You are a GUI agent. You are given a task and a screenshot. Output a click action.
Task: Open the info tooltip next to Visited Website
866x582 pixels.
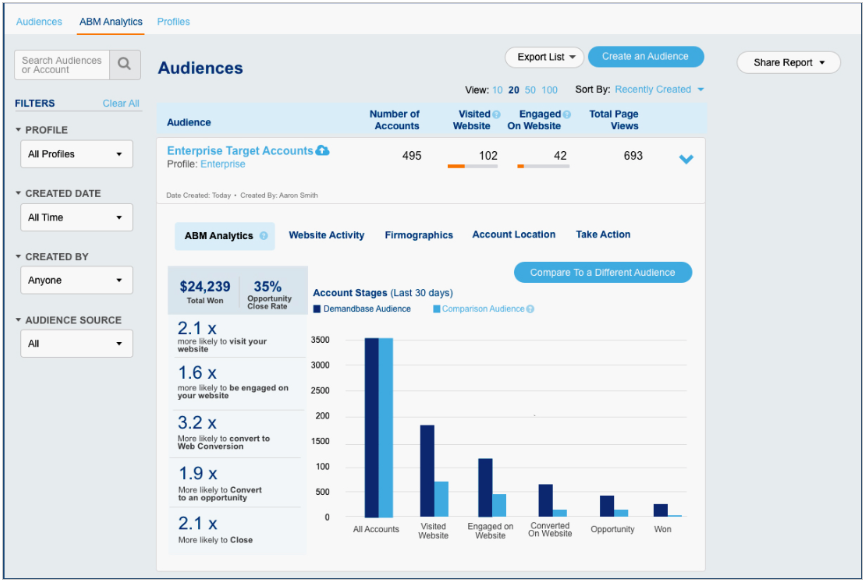pyautogui.click(x=496, y=113)
